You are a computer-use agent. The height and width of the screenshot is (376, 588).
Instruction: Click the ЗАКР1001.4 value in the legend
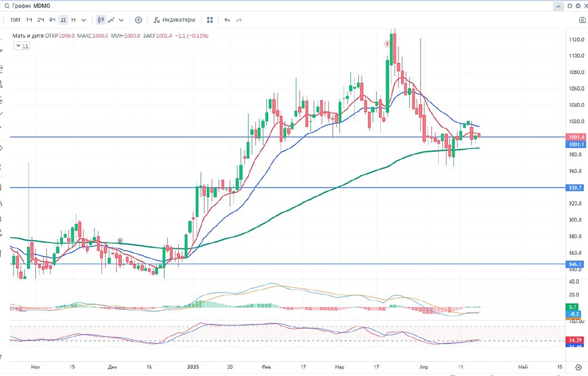[x=158, y=36]
